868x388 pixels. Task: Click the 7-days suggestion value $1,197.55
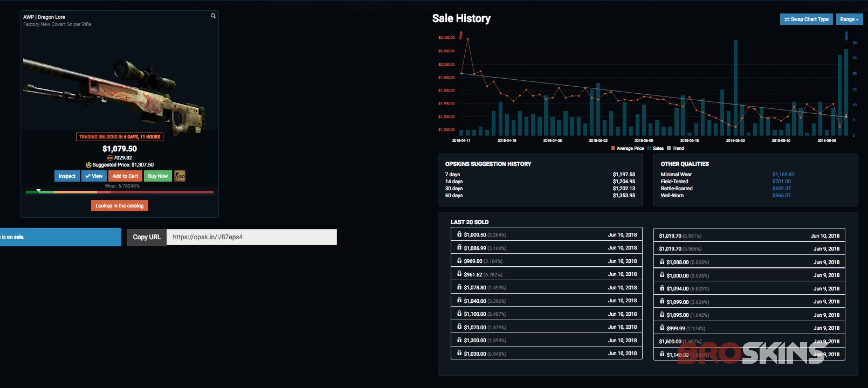[624, 175]
